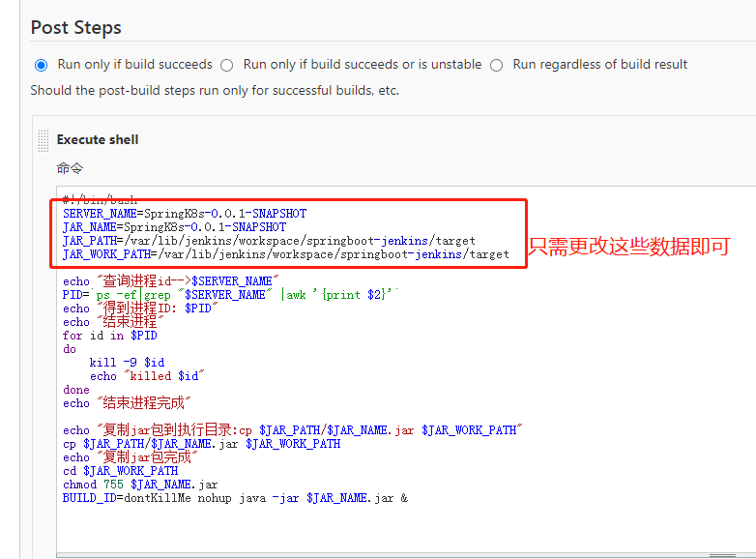Grab the Execute shell drag handle icon

[x=43, y=140]
